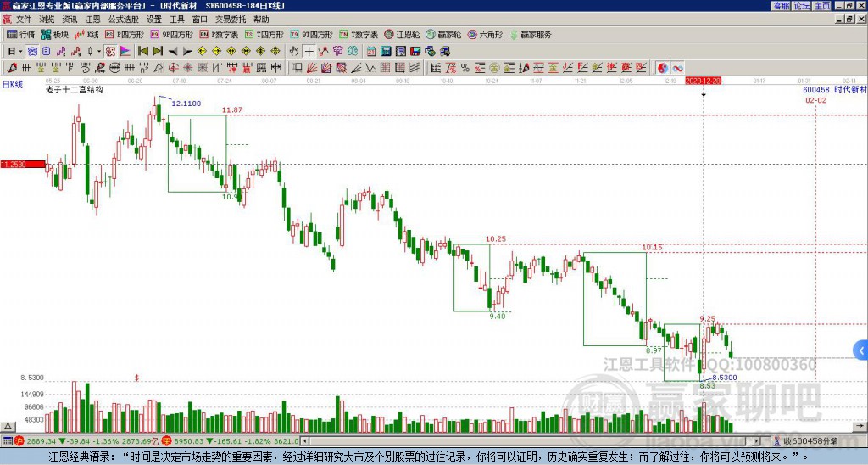Open the 交易委托 menu
Image resolution: width=868 pixels, height=465 pixels.
[231, 20]
